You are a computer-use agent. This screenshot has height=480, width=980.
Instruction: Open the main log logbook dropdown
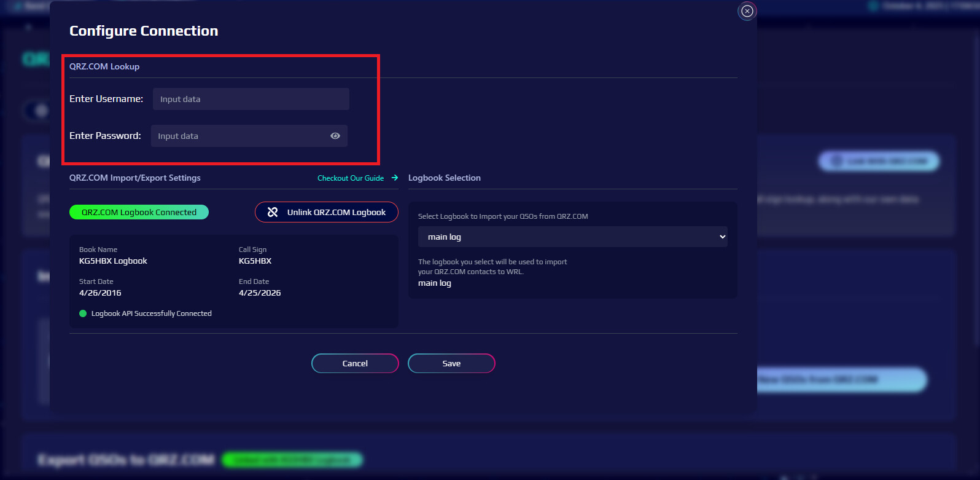click(x=573, y=237)
